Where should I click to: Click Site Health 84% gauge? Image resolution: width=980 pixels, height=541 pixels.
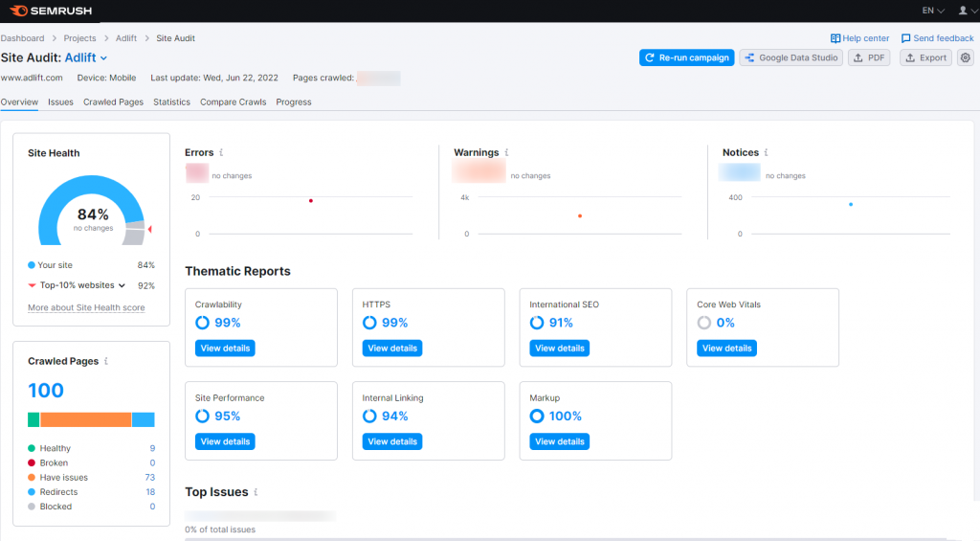coord(92,210)
